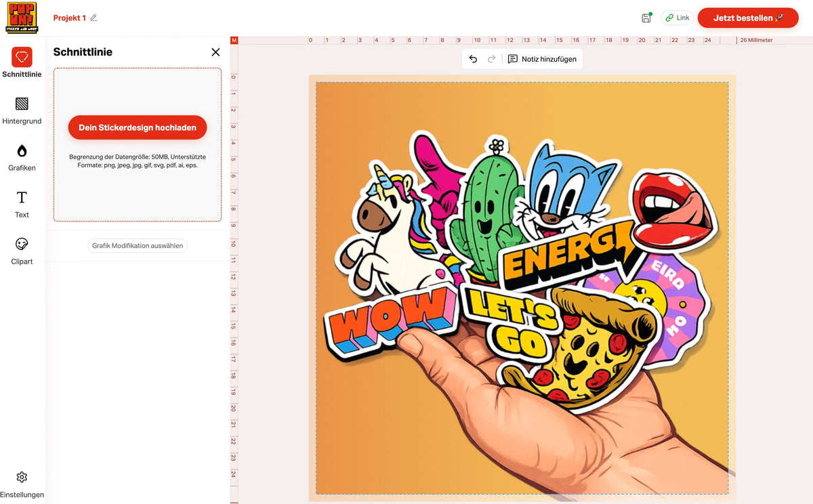This screenshot has height=504, width=813.
Task: Select the Text tool
Action: (x=22, y=204)
